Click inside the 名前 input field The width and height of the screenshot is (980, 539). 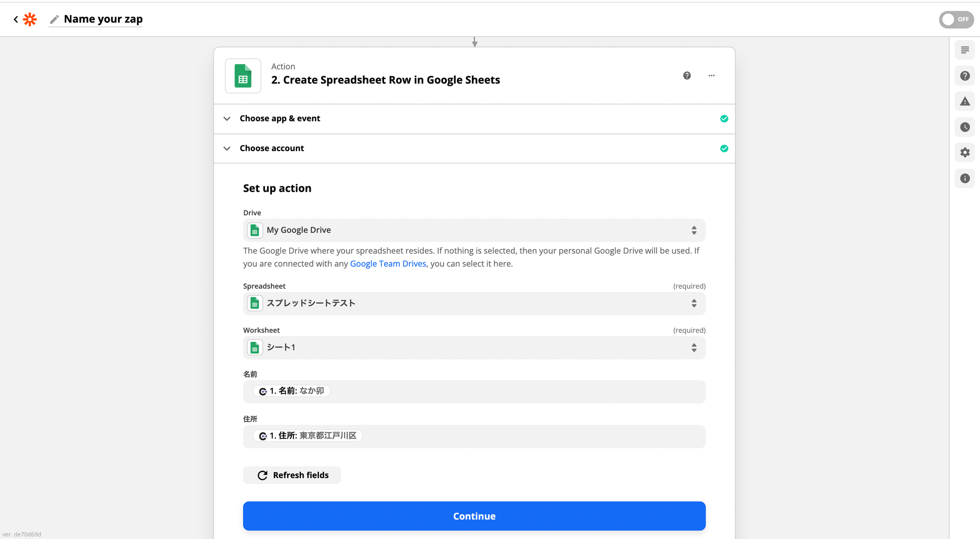474,391
